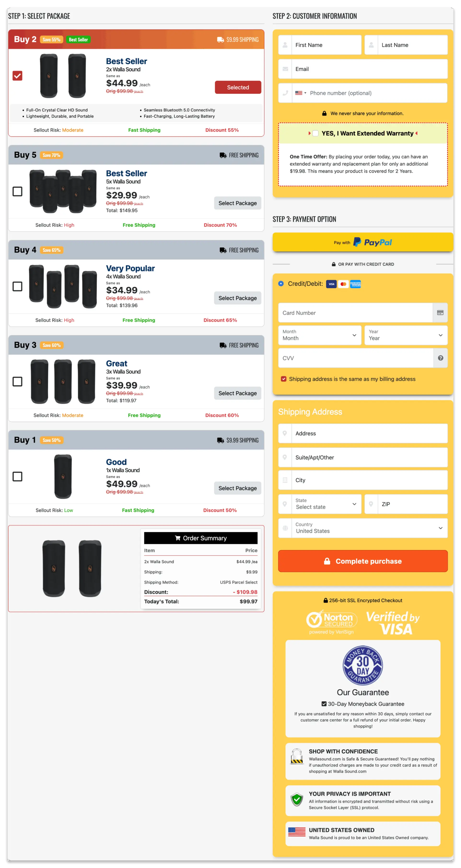Click "Today's Total:" row in Order Summary
The width and height of the screenshot is (461, 868).
click(x=200, y=601)
